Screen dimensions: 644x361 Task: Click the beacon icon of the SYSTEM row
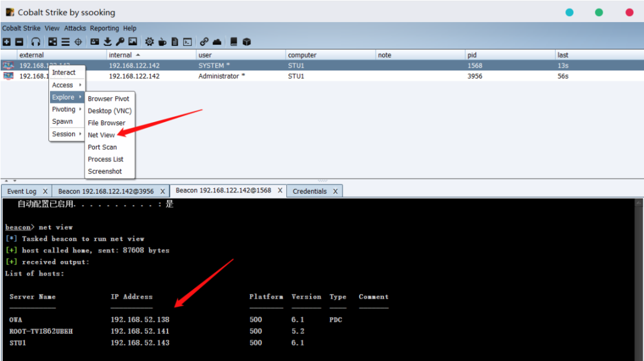tap(8, 65)
